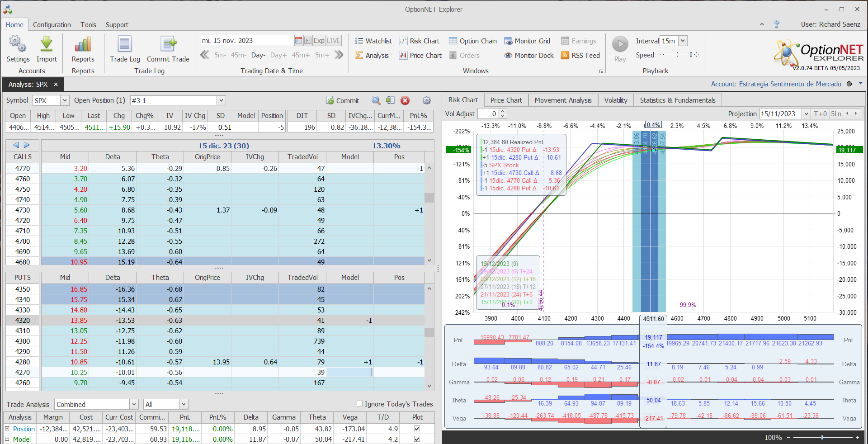
Task: Adjust the chart zoom slider at 100%
Action: (822, 437)
